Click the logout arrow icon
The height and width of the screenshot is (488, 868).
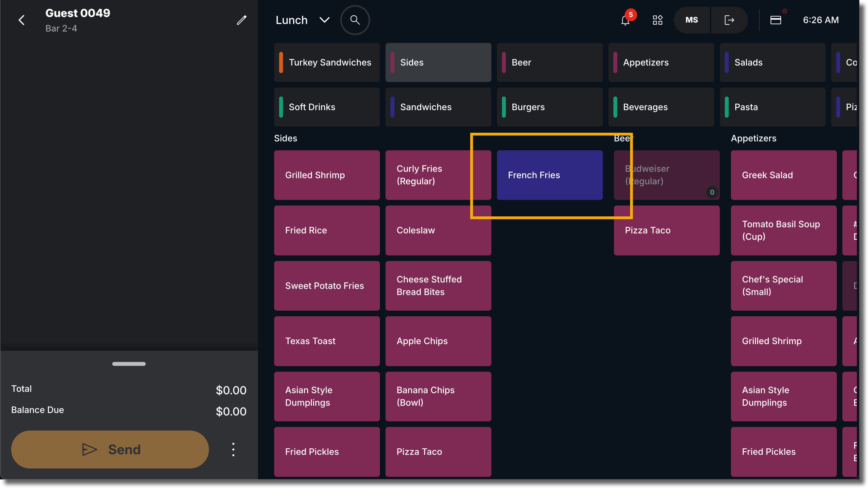pos(729,20)
